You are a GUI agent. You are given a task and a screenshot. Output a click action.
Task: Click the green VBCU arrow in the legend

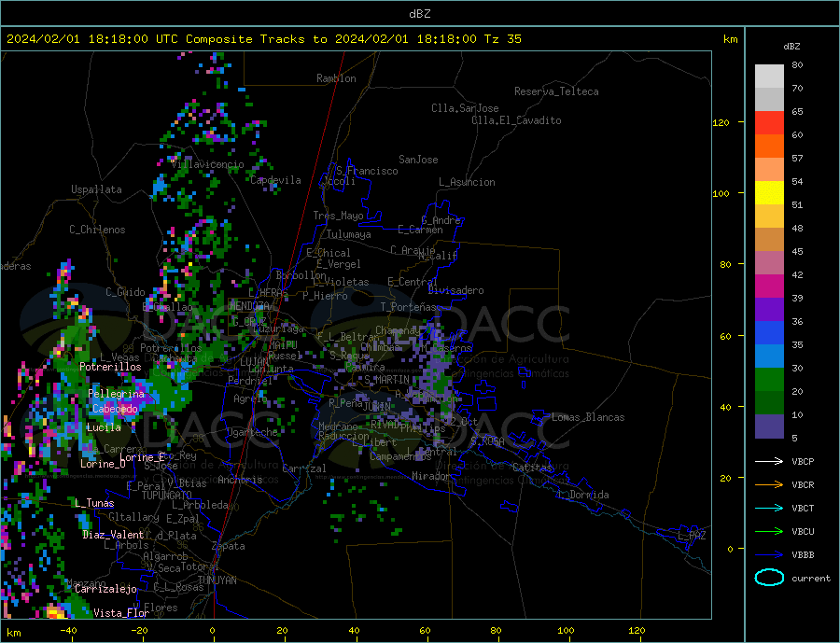[x=769, y=532]
